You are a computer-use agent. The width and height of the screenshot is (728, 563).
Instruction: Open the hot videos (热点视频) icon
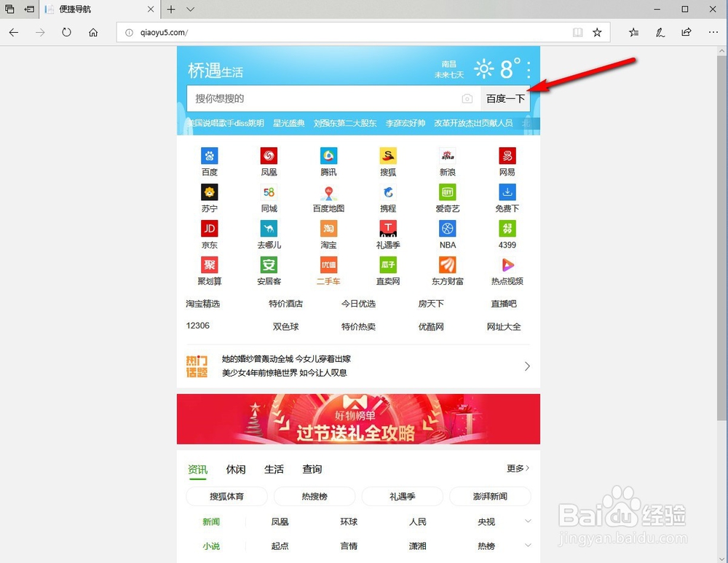click(507, 265)
